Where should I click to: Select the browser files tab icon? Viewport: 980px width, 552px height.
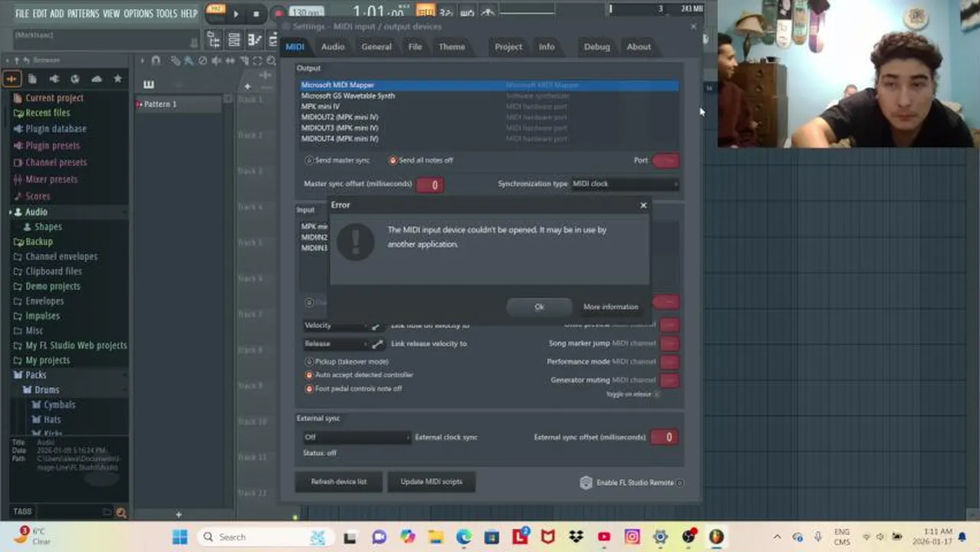pos(32,78)
